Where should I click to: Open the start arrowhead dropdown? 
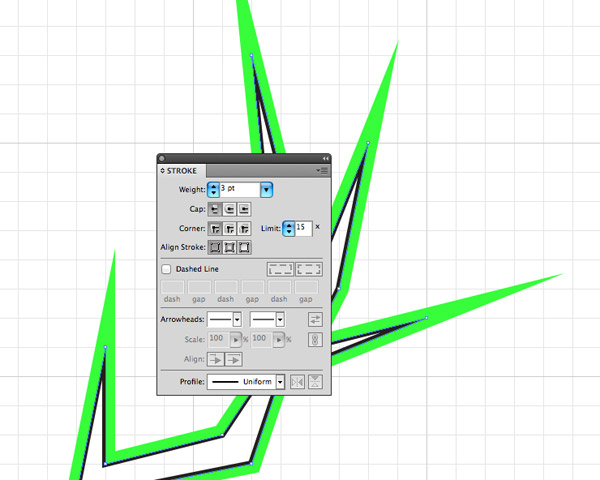(237, 320)
